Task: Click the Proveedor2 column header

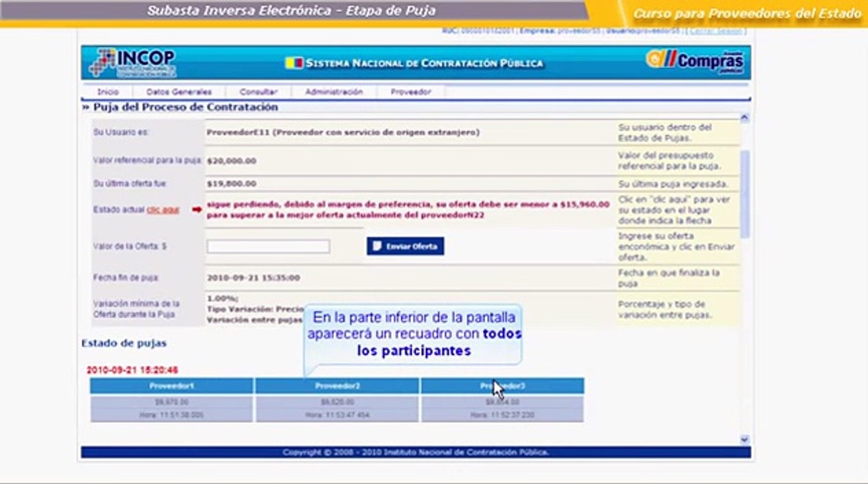Action: (x=338, y=386)
